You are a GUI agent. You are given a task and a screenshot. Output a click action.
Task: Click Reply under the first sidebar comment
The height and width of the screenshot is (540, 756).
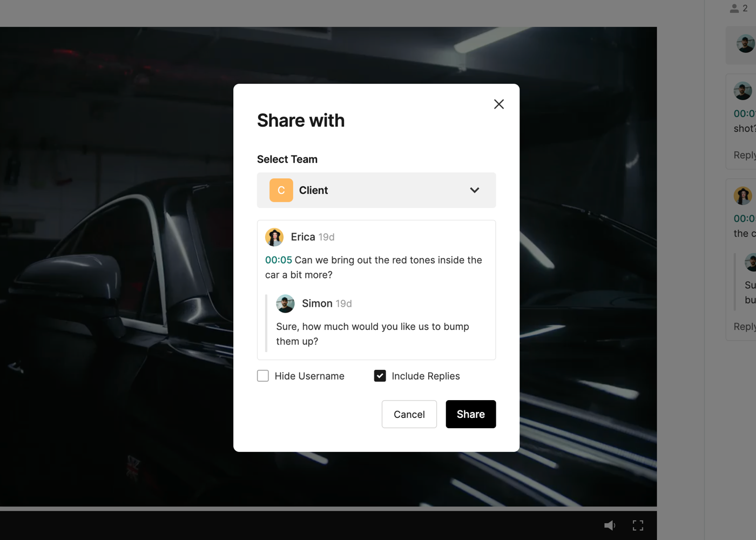[x=744, y=155]
